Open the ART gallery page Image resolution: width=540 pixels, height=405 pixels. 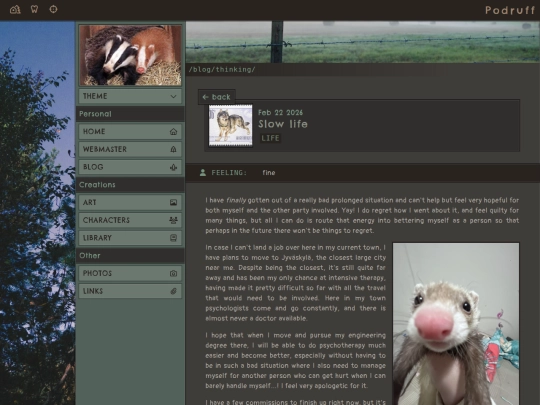(130, 202)
